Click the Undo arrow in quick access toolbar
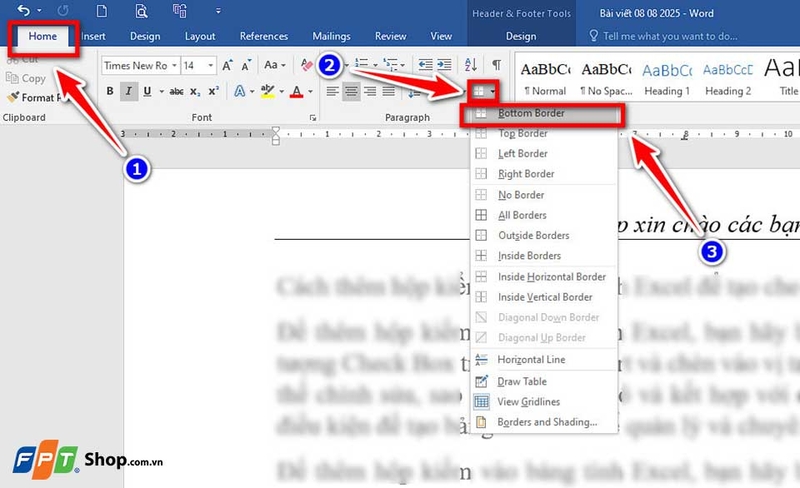Viewport: 800px width, 488px height. 23,10
